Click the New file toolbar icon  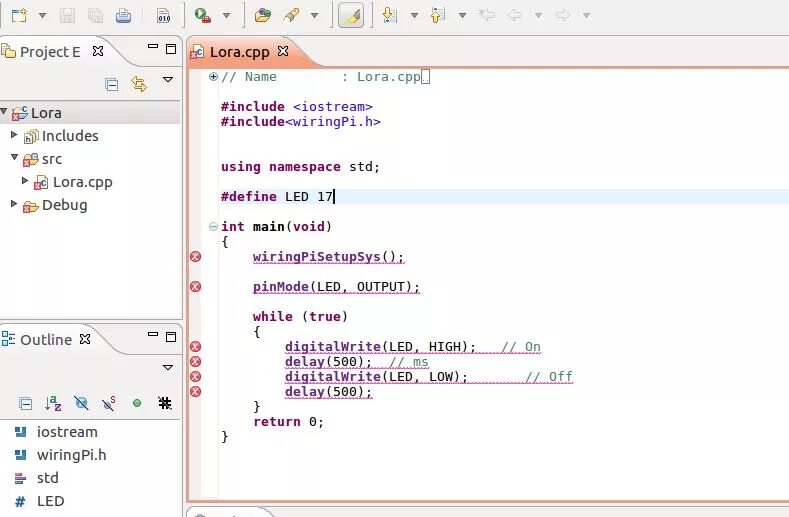19,15
